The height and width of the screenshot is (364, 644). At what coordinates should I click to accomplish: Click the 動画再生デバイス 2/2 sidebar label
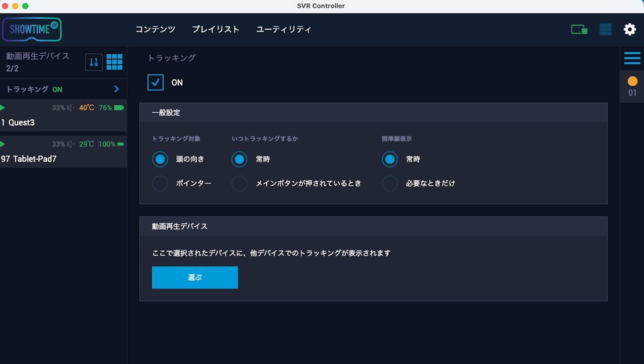click(x=38, y=62)
